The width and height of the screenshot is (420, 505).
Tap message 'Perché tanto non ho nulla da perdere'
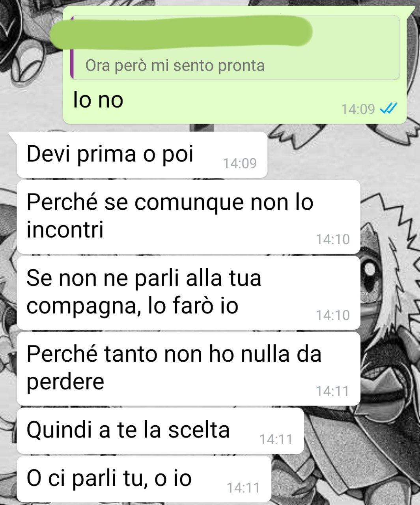[x=189, y=368]
